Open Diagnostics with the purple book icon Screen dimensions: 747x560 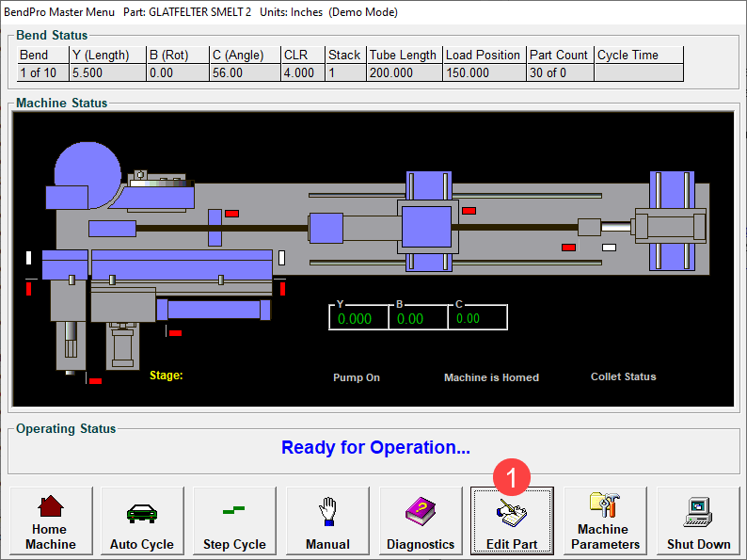tap(420, 513)
